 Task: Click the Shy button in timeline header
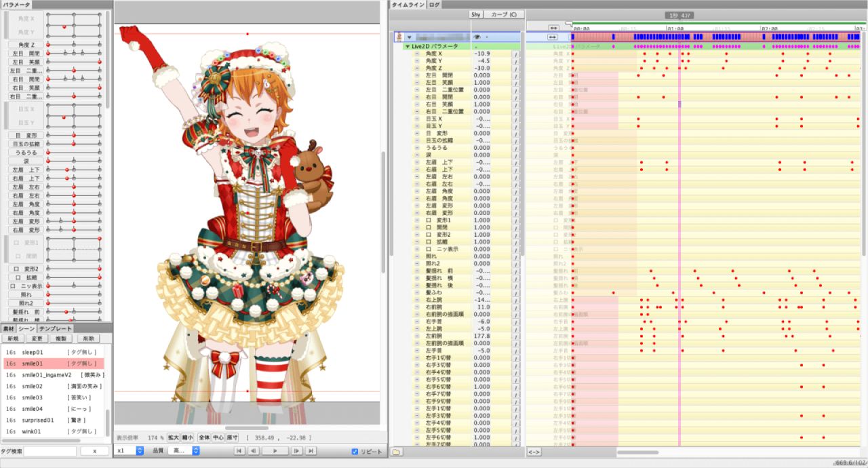(475, 14)
